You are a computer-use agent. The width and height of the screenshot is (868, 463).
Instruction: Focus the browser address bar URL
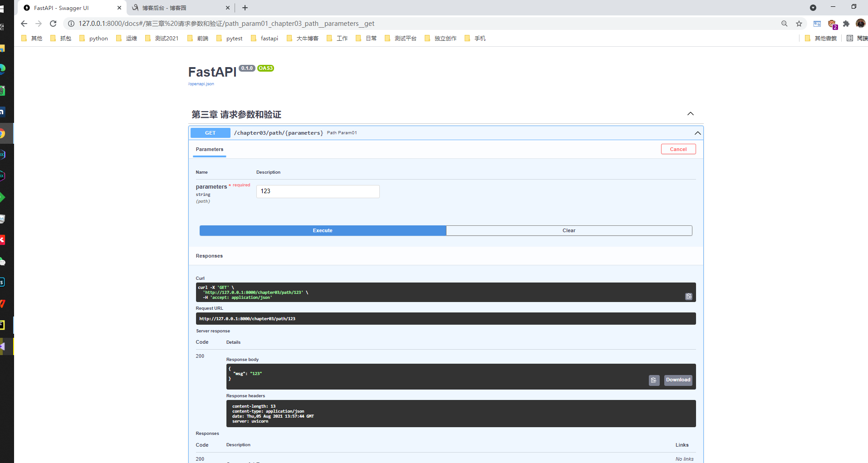[227, 24]
